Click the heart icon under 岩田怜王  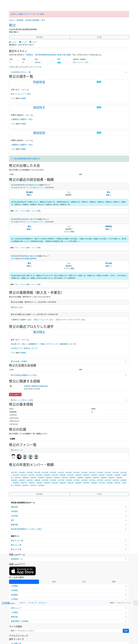click(11, 124)
